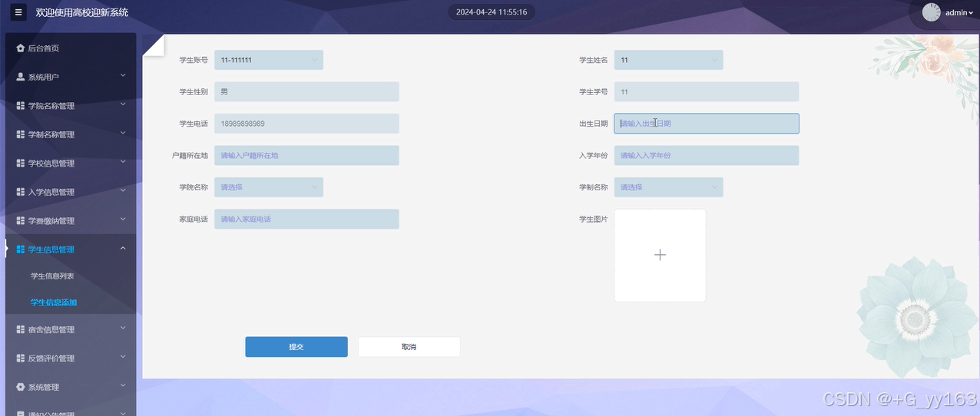980x416 pixels.
Task: Expand the 宿舍信息管理 chevron
Action: click(123, 328)
